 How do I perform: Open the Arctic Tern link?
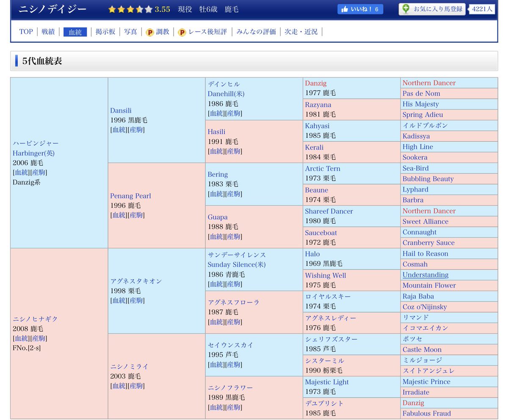coord(323,168)
